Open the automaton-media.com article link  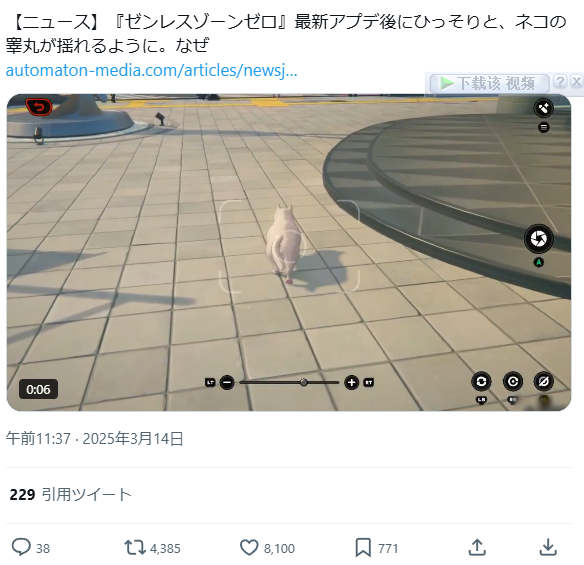tap(152, 70)
